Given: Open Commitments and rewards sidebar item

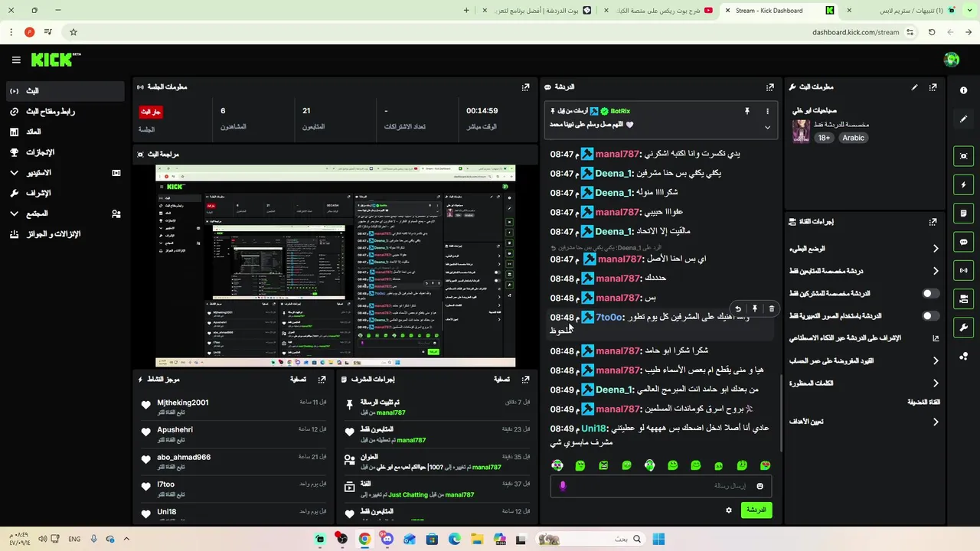Looking at the screenshot, I should click(x=64, y=234).
